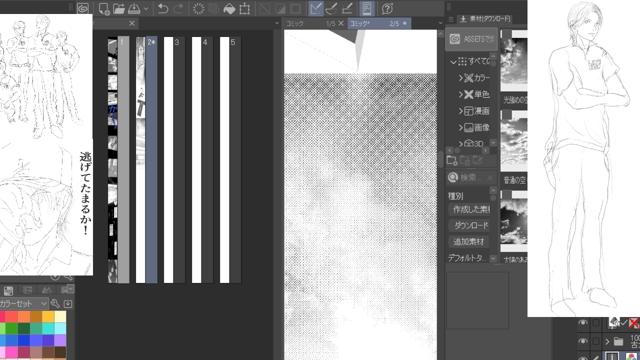Screen dimensions: 640x360
Task: Toggle the highlighted checkmark snap button in toolbar
Action: 316,9
